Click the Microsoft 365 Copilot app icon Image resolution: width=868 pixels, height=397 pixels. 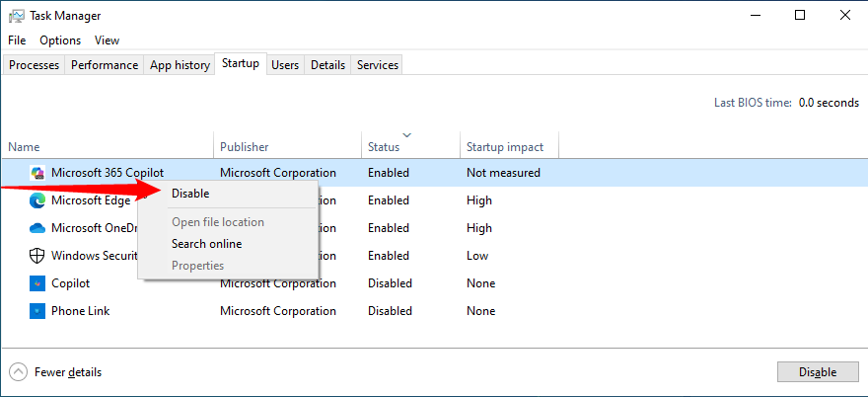[x=37, y=173]
